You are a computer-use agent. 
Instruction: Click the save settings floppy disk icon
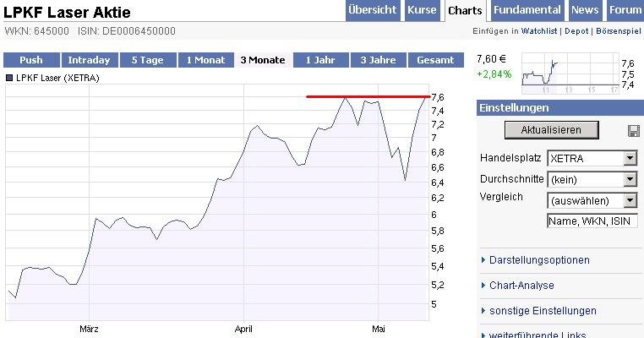633,131
